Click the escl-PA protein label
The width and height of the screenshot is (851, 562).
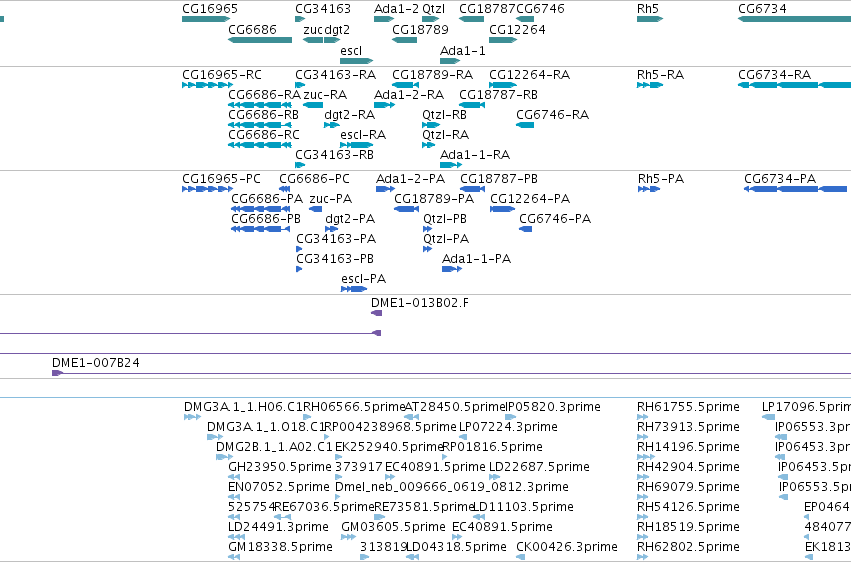click(x=364, y=279)
